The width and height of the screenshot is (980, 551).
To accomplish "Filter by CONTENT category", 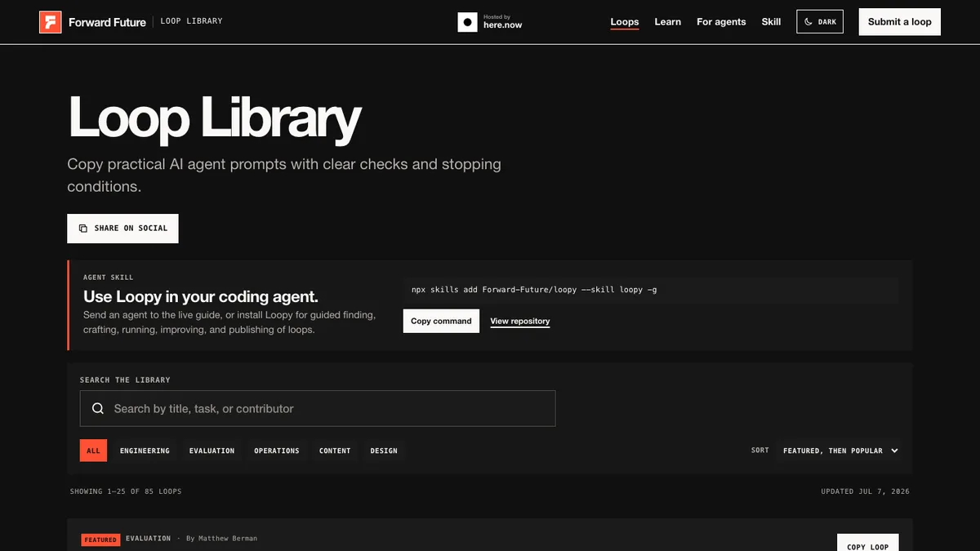I will click(x=335, y=451).
